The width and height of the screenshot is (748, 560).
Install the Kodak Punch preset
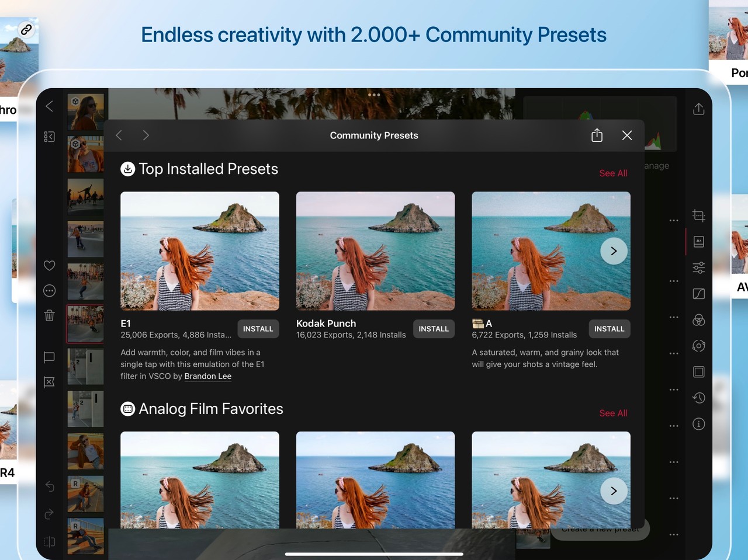click(x=434, y=329)
